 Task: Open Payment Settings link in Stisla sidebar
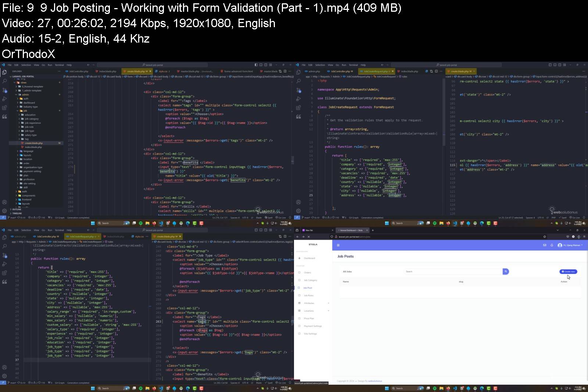(x=313, y=326)
